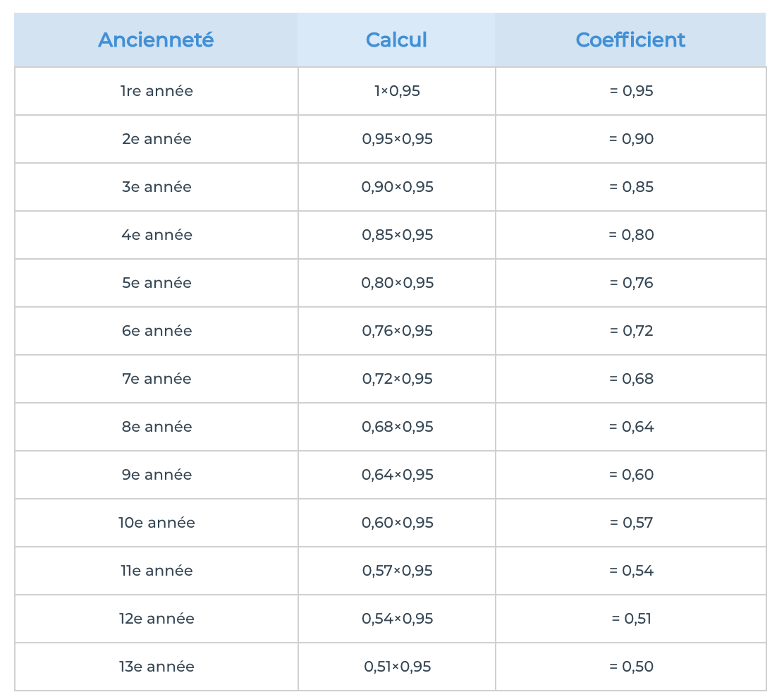Select the '3e année' row label
The height and width of the screenshot is (697, 784).
tap(157, 187)
